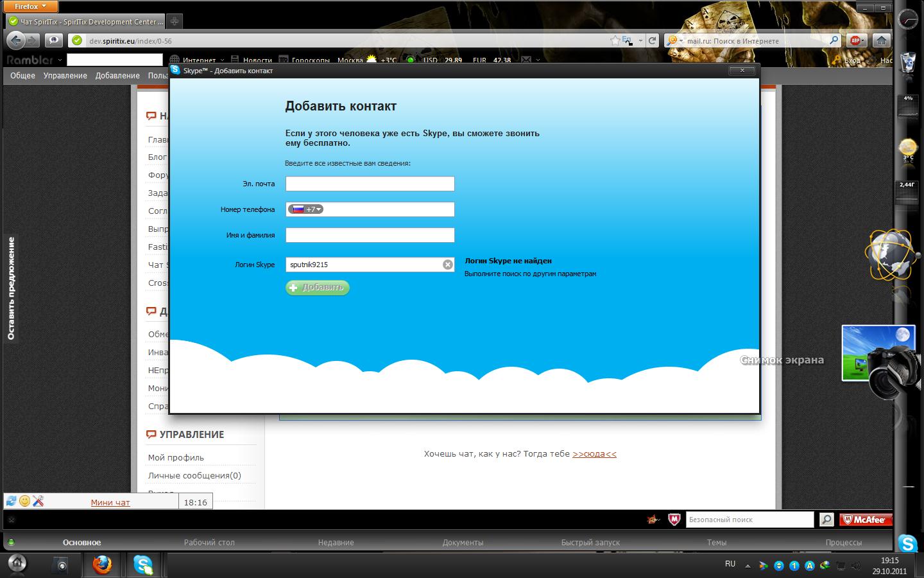
Task: Click the mail.ru search magnifier icon
Action: 834,40
